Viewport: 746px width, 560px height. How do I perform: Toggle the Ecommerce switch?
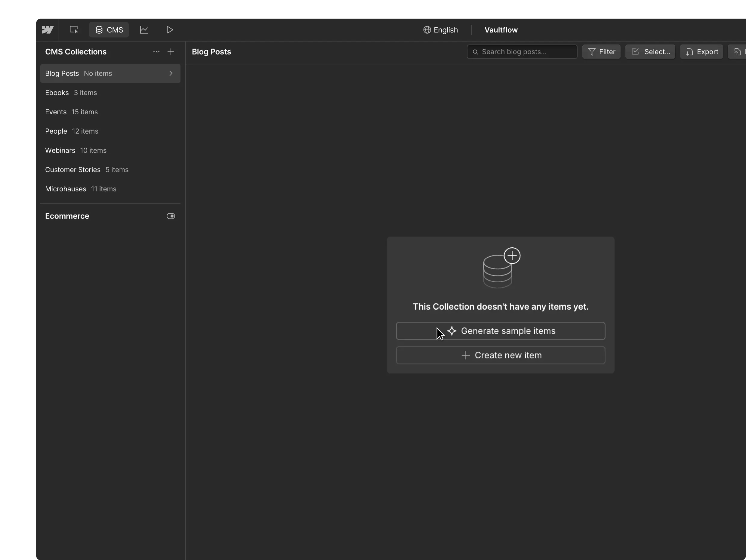tap(171, 216)
